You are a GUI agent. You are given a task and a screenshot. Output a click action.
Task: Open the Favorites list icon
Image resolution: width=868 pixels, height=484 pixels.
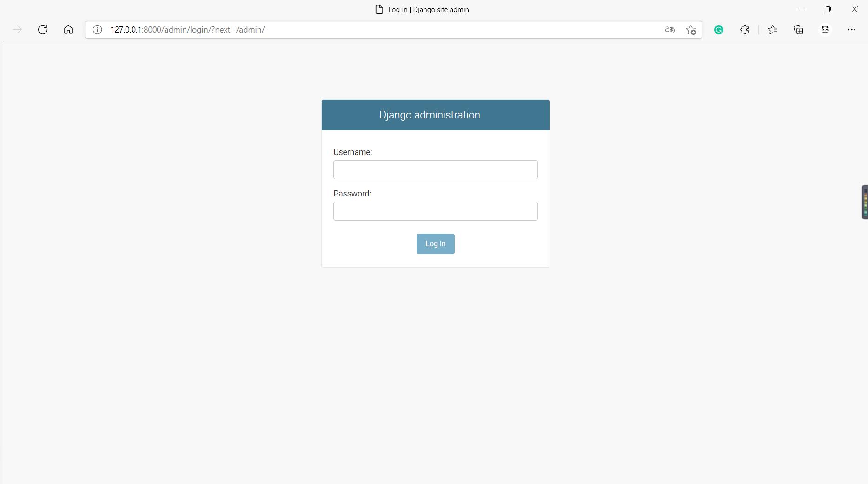point(773,30)
